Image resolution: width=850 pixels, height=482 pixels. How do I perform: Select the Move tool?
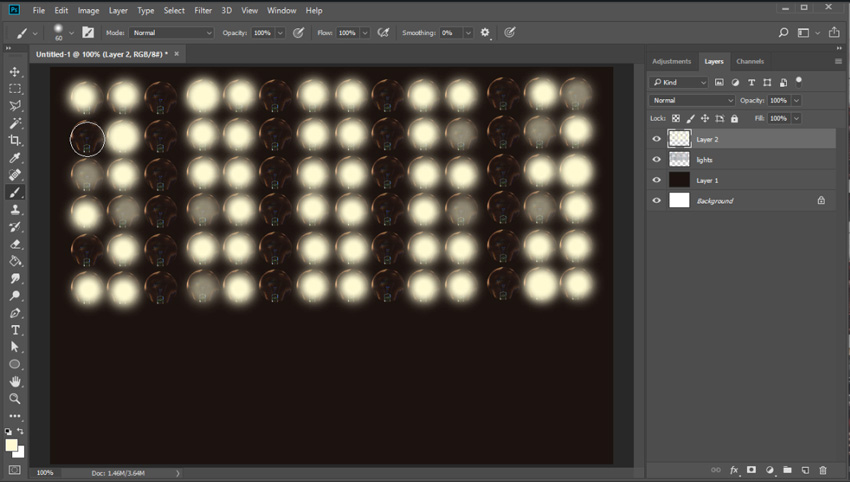[15, 72]
